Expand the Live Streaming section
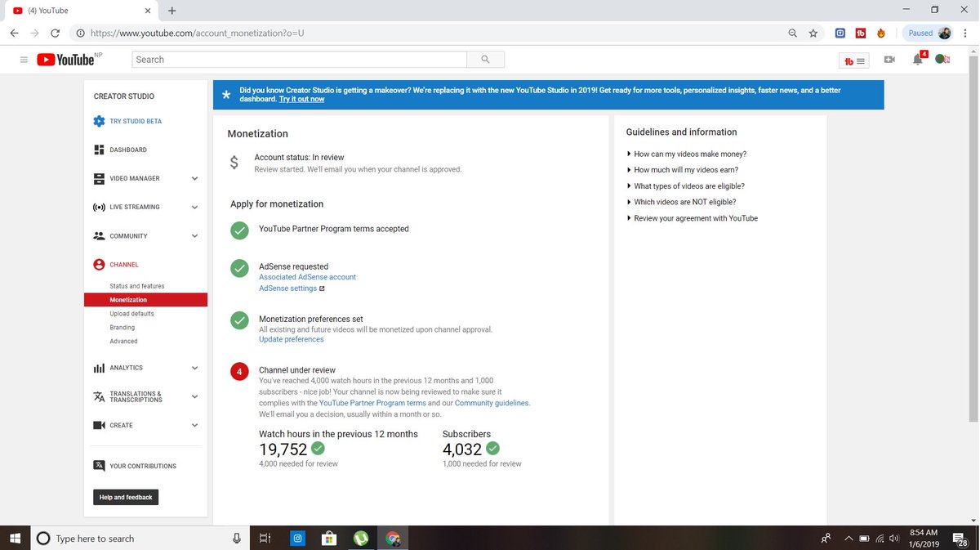 pos(194,207)
